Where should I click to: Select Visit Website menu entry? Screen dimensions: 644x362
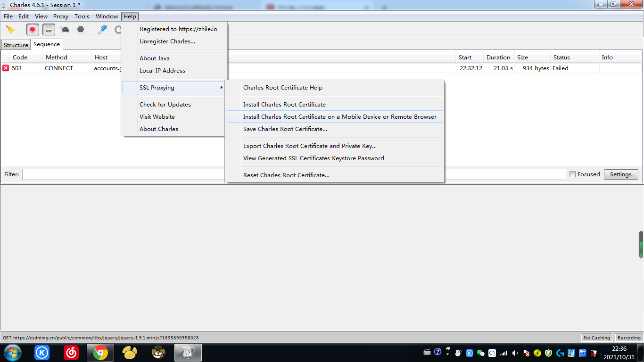[x=173, y=117]
